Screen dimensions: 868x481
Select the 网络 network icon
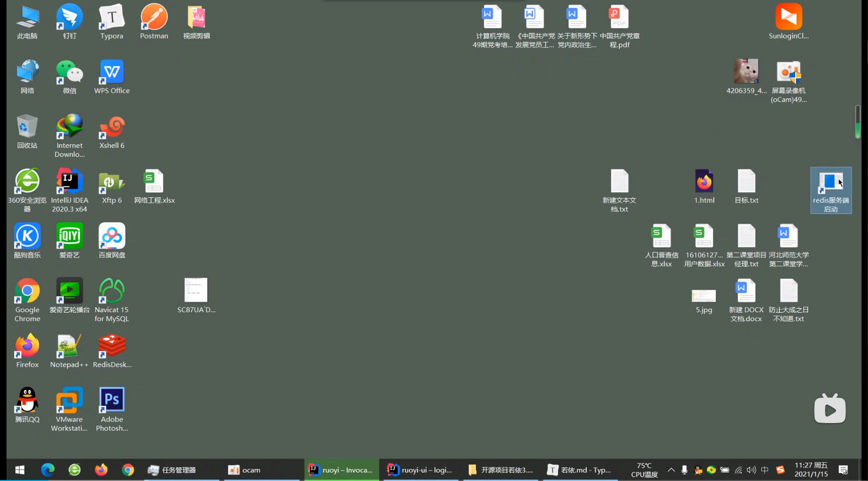27,77
